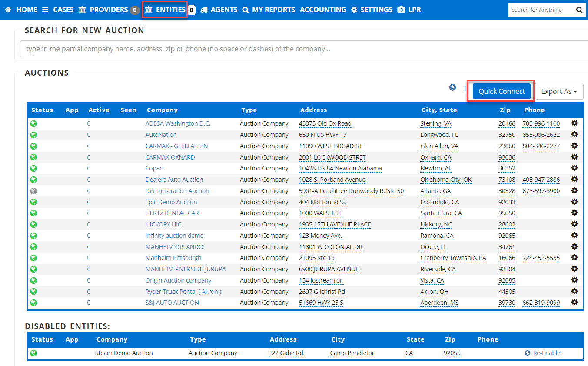Open the ENTITIES menu

[x=165, y=10]
